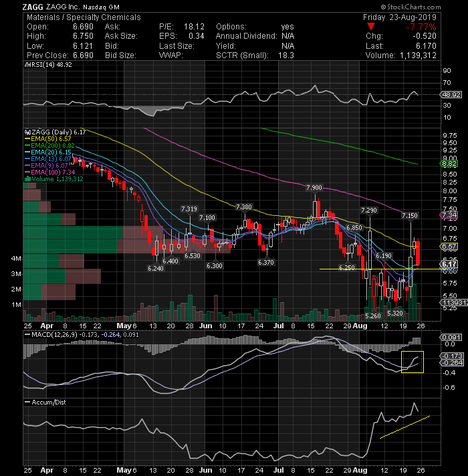Select the Low value 6.121

pyautogui.click(x=82, y=46)
